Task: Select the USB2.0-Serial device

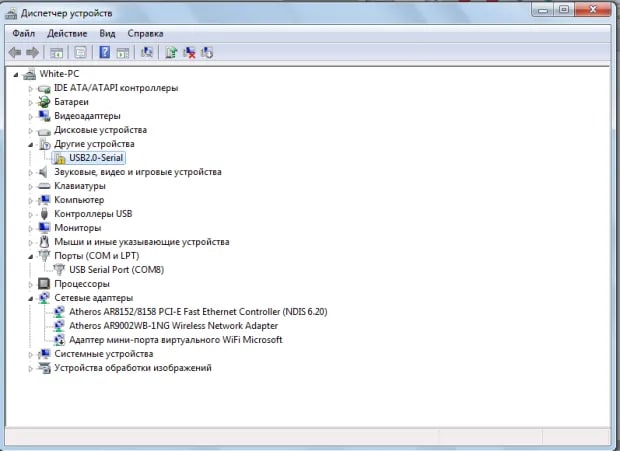Action: (x=96, y=158)
